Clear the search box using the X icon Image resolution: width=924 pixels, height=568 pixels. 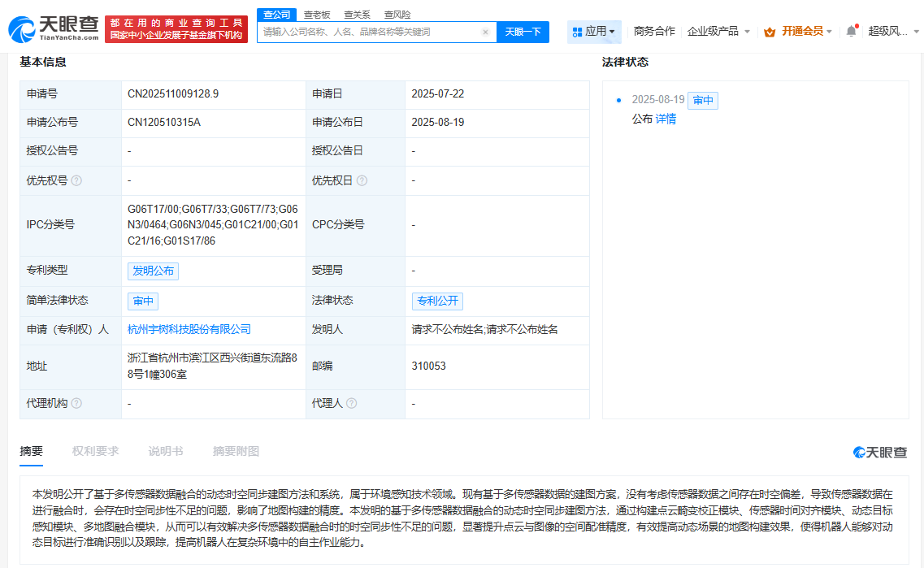click(486, 31)
